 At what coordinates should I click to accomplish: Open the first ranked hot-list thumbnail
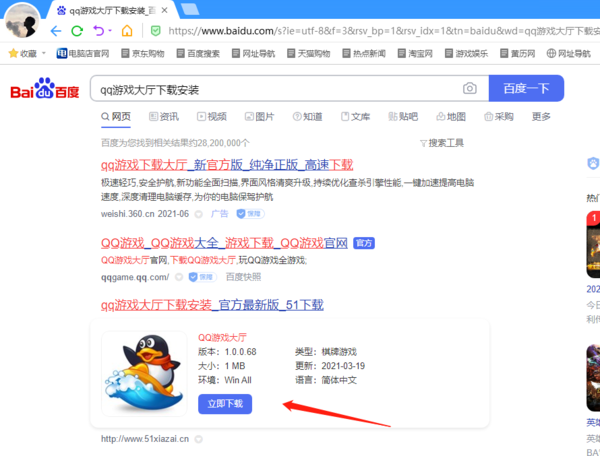tap(593, 245)
